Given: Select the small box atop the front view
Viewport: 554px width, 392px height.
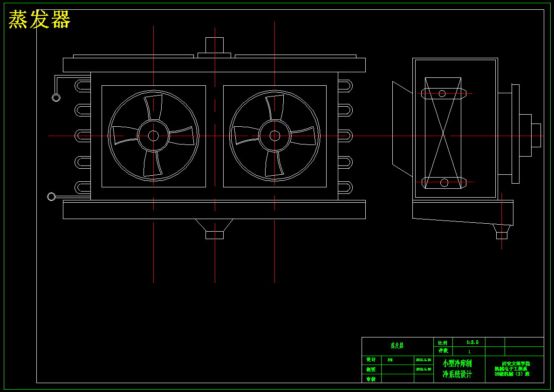Looking at the screenshot, I should [214, 45].
